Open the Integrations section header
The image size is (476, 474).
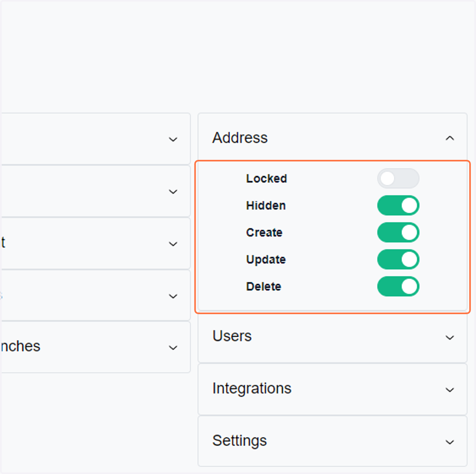click(x=332, y=390)
